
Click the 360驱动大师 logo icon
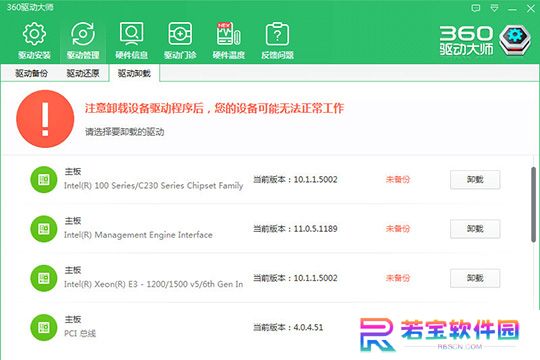tap(515, 40)
